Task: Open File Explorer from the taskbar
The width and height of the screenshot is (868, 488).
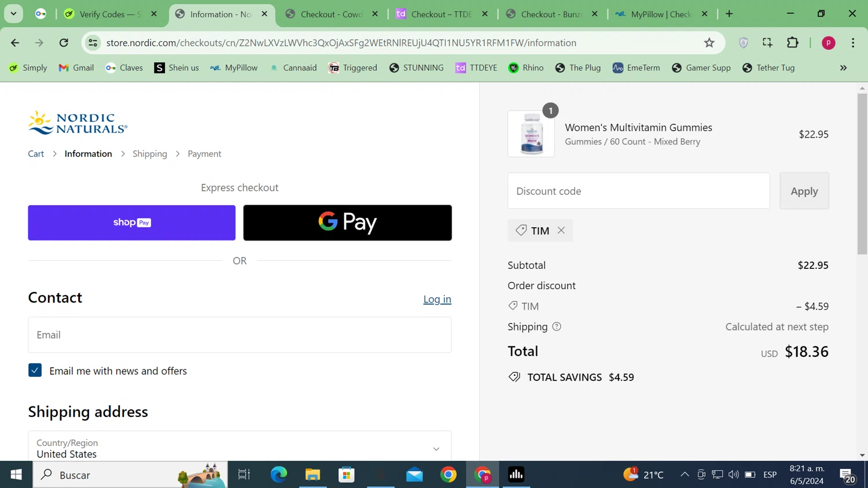Action: [312, 475]
